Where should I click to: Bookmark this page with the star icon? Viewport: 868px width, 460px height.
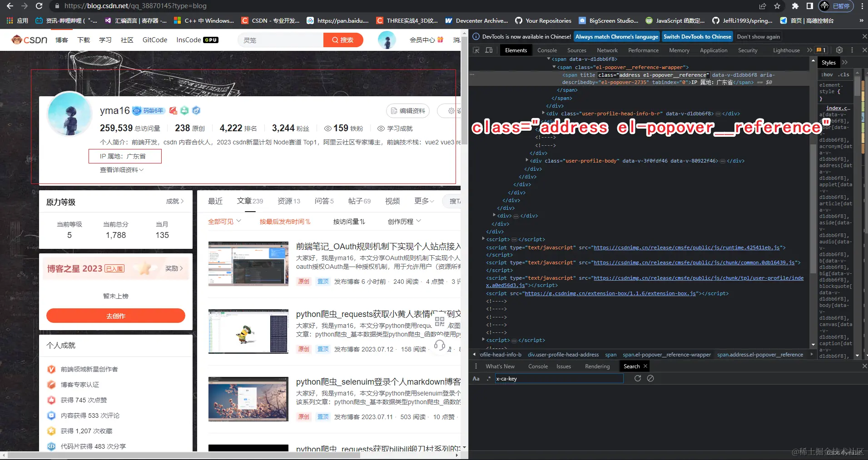click(x=777, y=6)
